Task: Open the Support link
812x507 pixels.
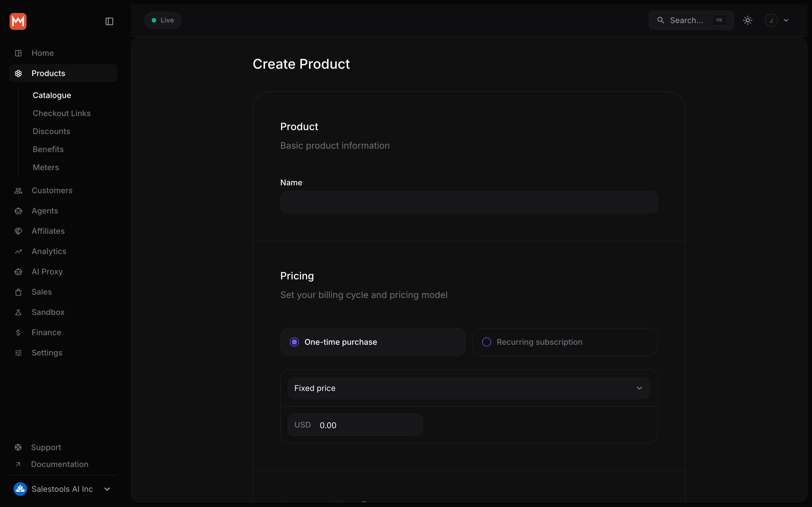Action: 46,447
